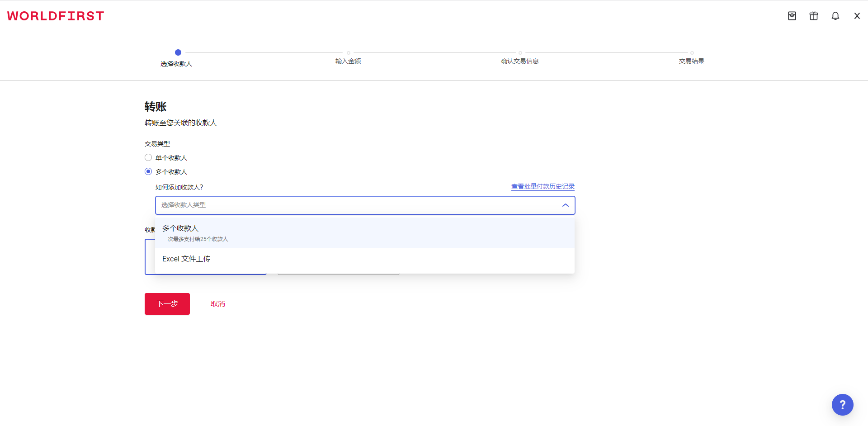The height and width of the screenshot is (426, 868).
Task: Click the 一次最多支付给25个收款人 description text
Action: coord(195,239)
